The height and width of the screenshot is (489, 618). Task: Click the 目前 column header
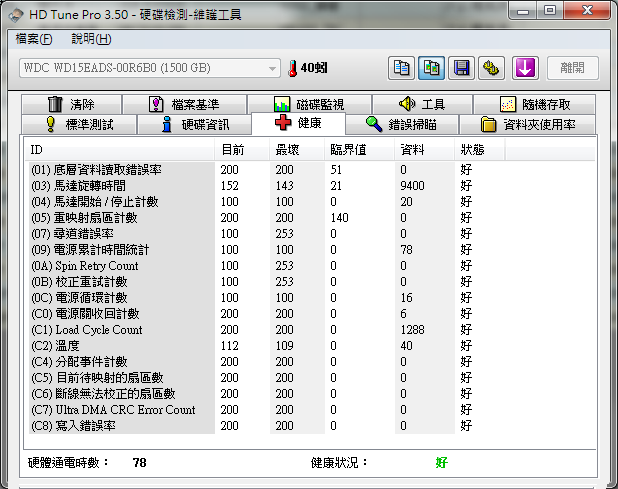click(242, 150)
